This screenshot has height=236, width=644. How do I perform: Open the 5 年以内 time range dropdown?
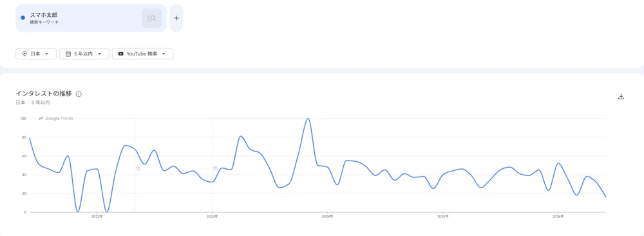click(x=84, y=54)
